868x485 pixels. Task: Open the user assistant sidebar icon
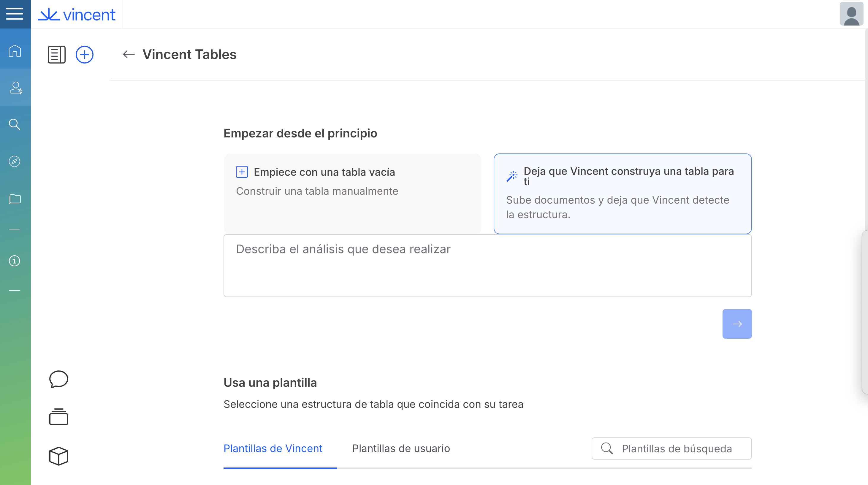click(15, 88)
